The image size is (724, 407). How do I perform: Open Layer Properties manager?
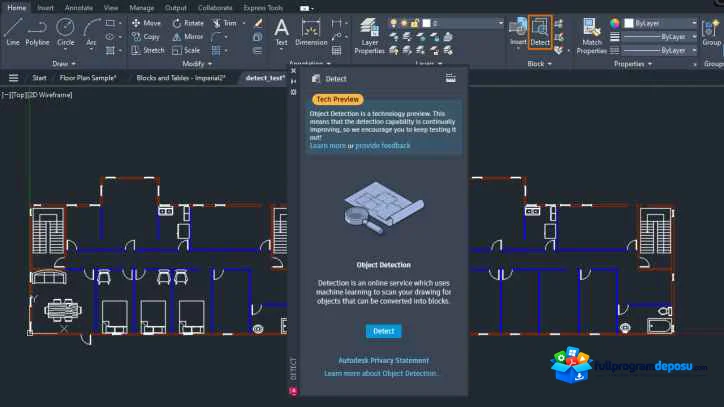[369, 36]
